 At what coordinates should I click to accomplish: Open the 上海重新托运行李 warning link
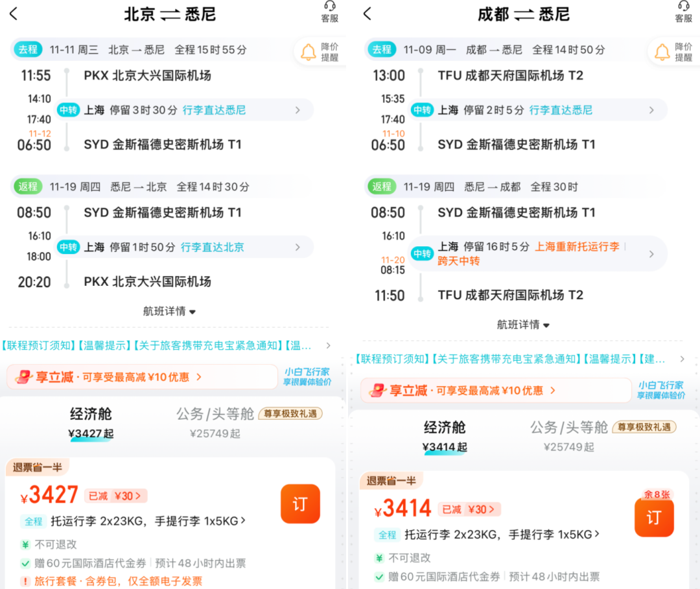[x=577, y=247]
